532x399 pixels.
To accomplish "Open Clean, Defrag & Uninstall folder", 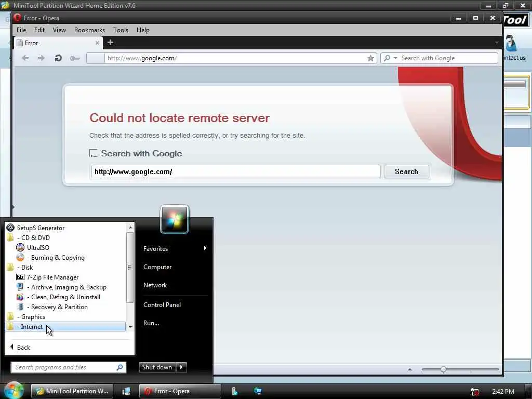I will pos(66,297).
